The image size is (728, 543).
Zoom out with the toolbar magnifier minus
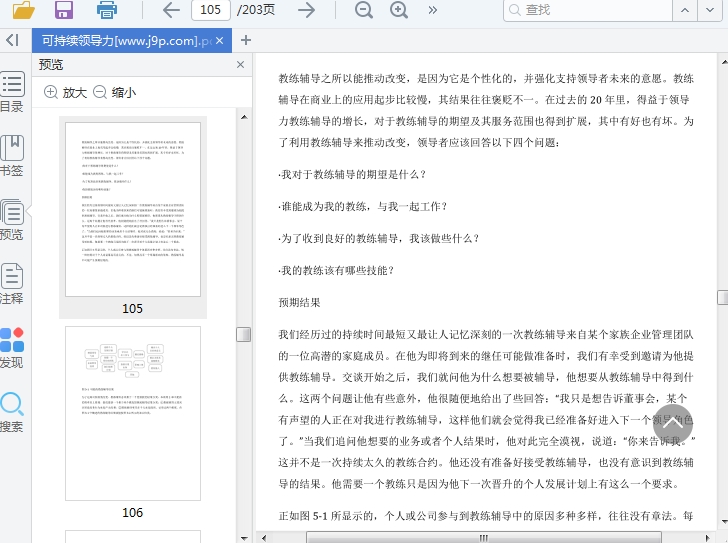click(364, 10)
